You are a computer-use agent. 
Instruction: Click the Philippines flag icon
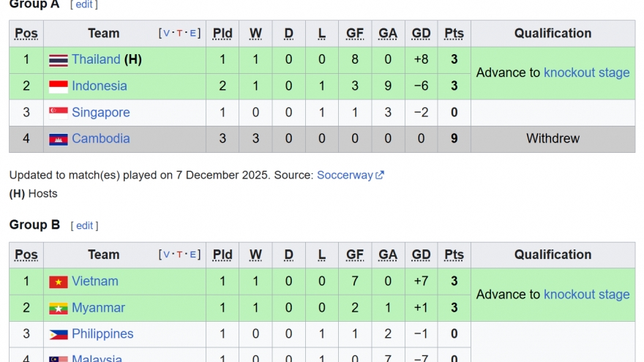(x=59, y=334)
